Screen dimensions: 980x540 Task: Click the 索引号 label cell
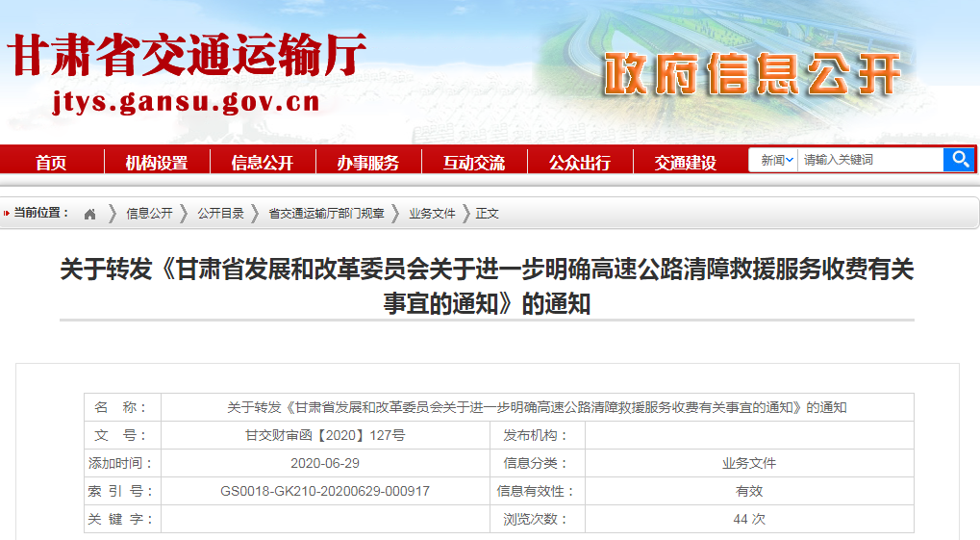coord(122,491)
